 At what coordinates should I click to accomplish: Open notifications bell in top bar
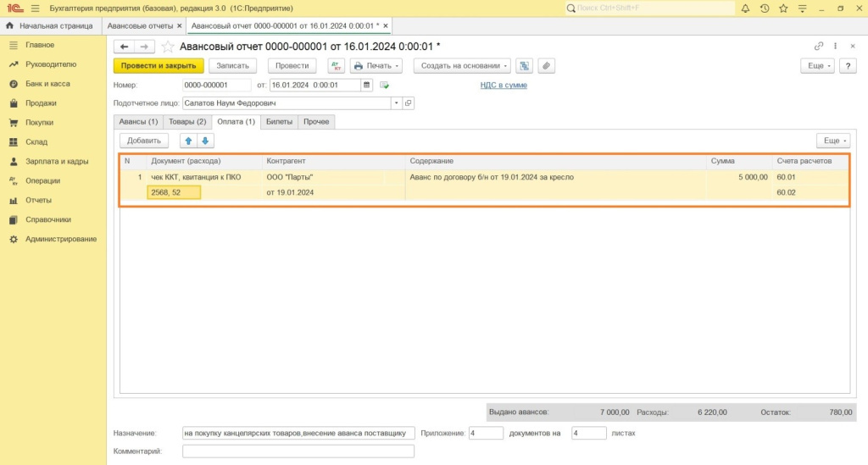[745, 8]
